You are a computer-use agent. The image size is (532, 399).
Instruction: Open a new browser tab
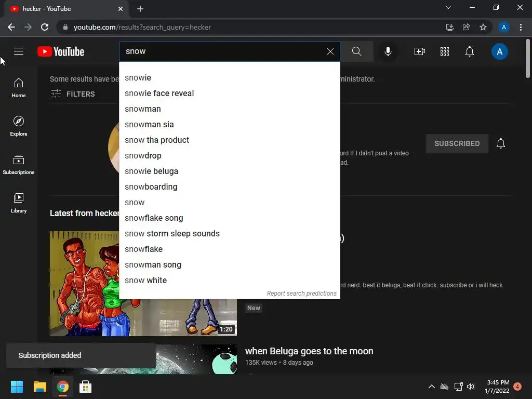(140, 9)
